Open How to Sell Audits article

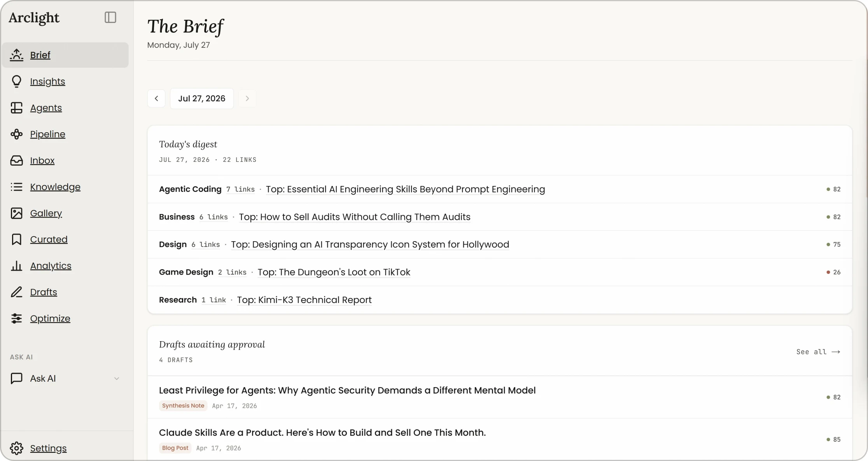[x=354, y=217]
